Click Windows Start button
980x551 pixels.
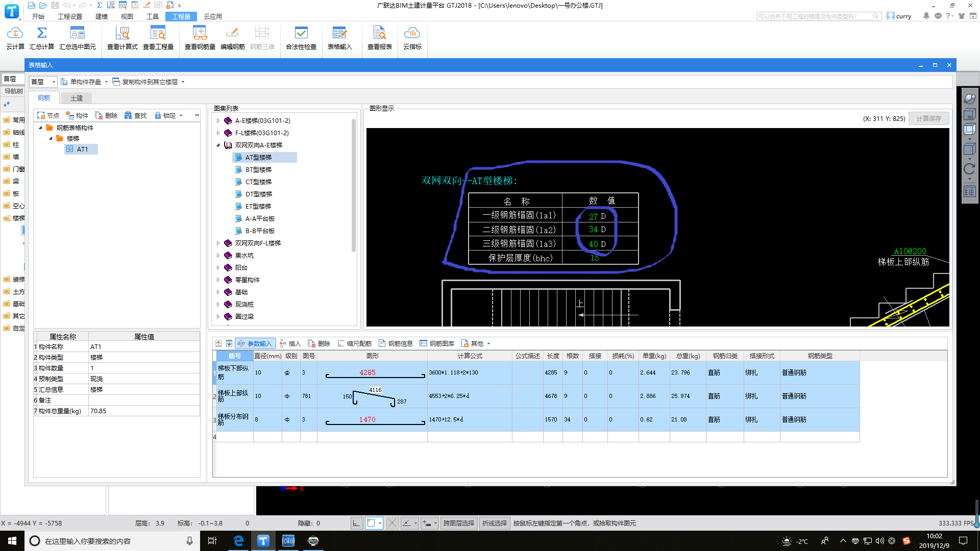tap(12, 541)
